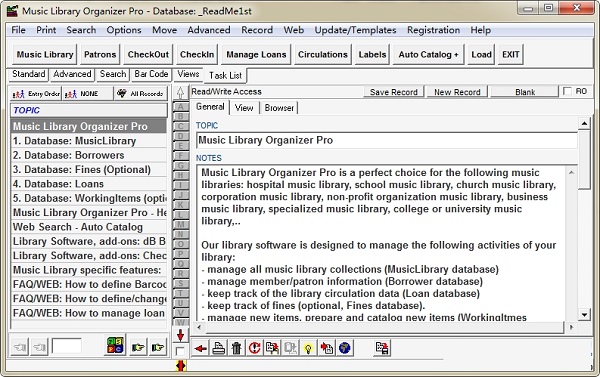This screenshot has width=600, height=377.
Task: Click the notes horizontal scrollbar right arrow
Action: pyautogui.click(x=571, y=327)
